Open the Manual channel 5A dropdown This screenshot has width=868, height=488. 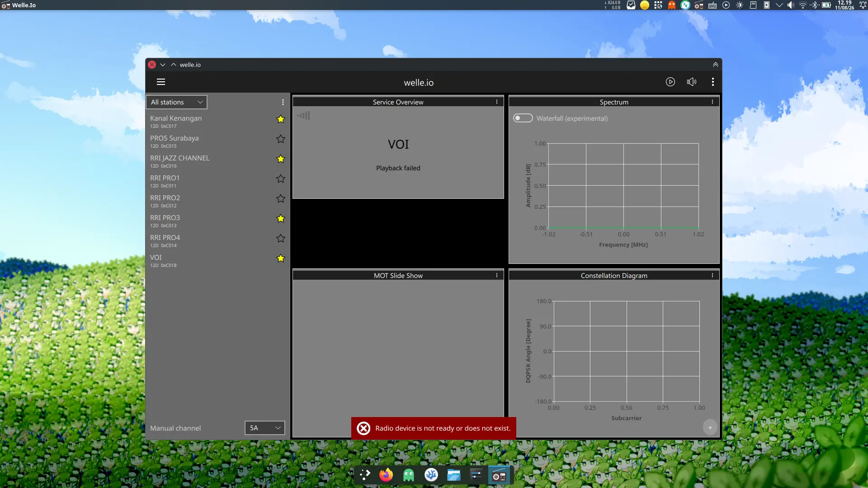click(x=265, y=428)
